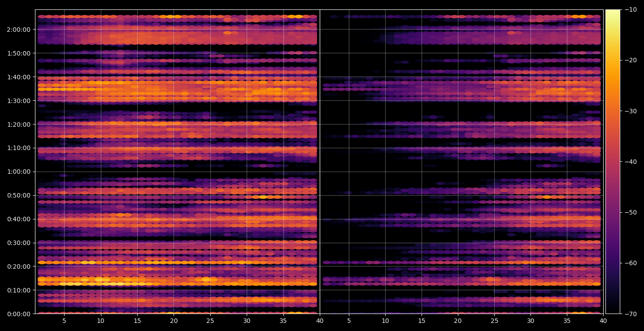Click the −30 colorbar tick label
This screenshot has width=644, height=331.
click(631, 111)
